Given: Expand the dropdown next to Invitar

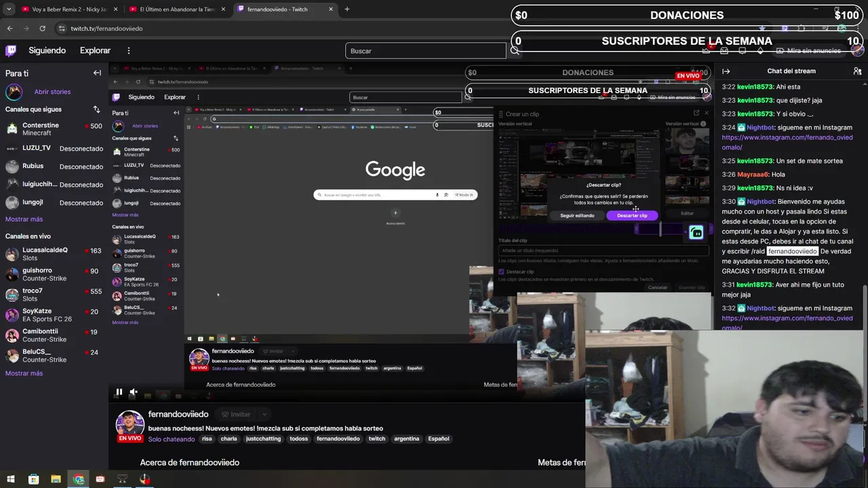Looking at the screenshot, I should [x=264, y=414].
